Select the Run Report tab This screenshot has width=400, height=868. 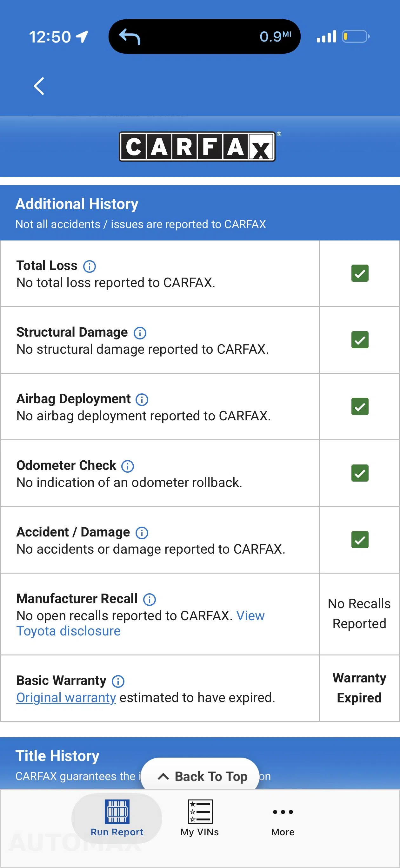117,818
